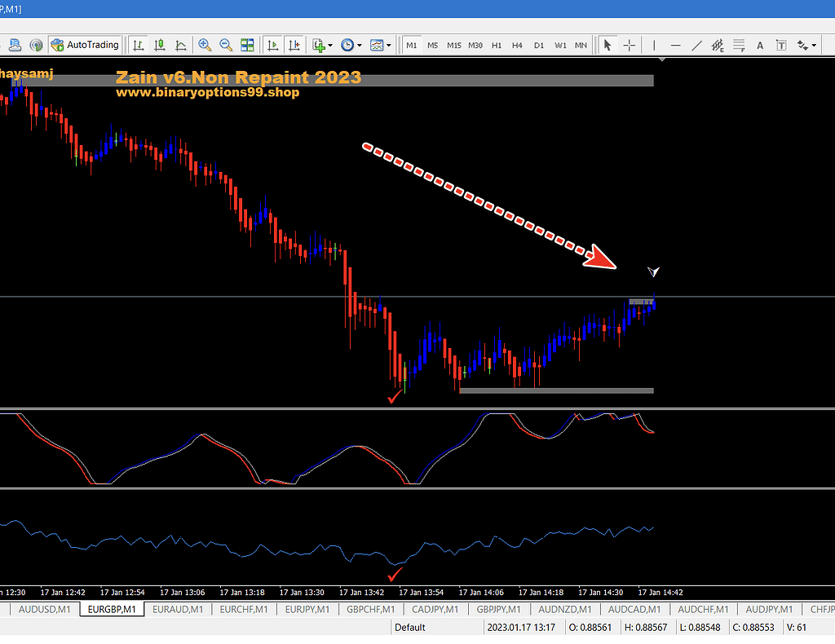Click the Default profile in status bar

(x=409, y=628)
